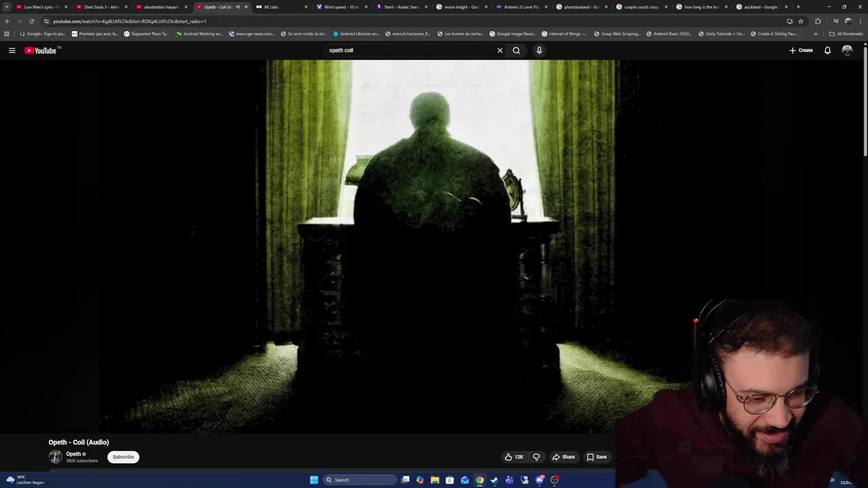Open YouTube notifications bell

(827, 50)
